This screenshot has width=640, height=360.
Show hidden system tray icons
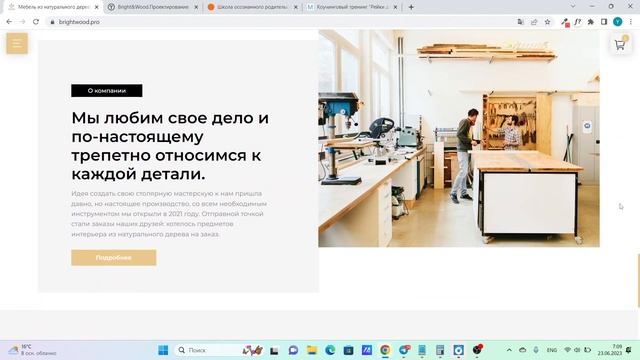(509, 350)
